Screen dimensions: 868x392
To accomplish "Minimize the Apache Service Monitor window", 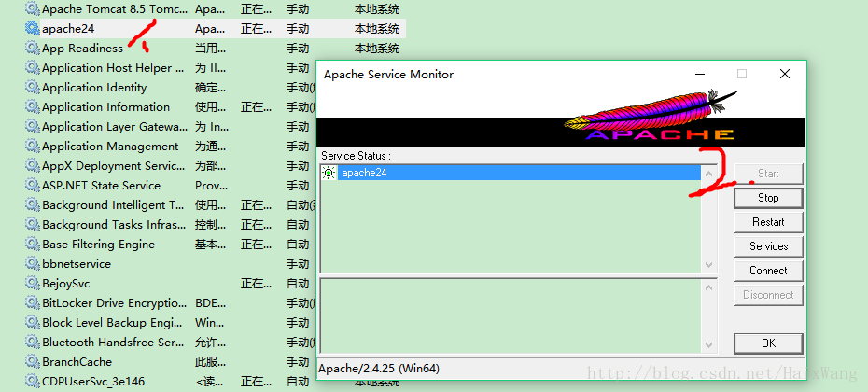I will click(x=700, y=74).
